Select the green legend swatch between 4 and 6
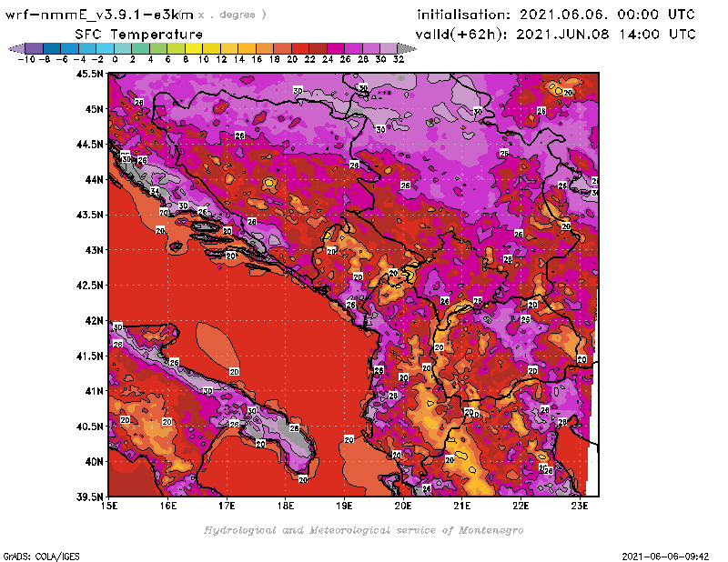The width and height of the screenshot is (728, 562). (x=158, y=48)
